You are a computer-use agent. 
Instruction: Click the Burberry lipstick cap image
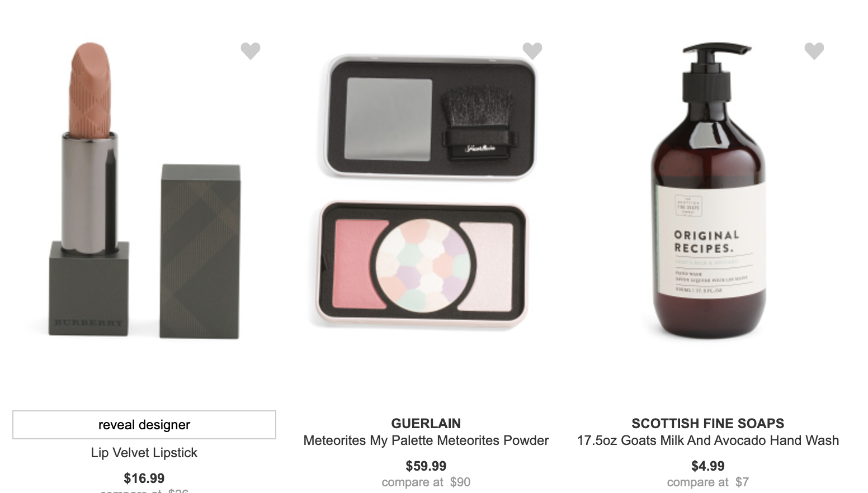tap(200, 251)
